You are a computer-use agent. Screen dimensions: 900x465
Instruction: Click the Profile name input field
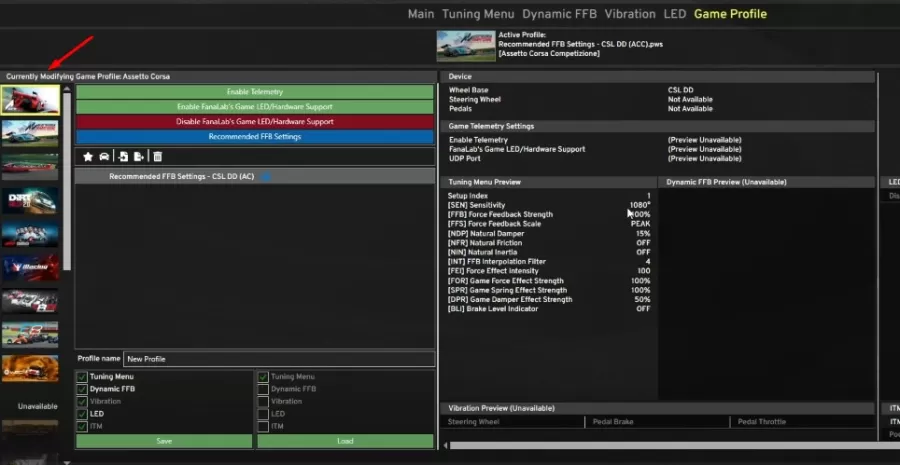point(279,359)
